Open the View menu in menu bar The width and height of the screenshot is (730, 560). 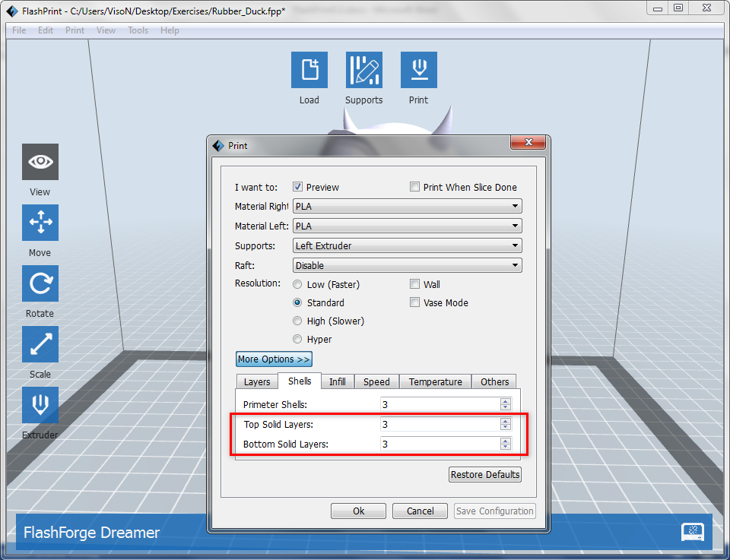(x=106, y=30)
